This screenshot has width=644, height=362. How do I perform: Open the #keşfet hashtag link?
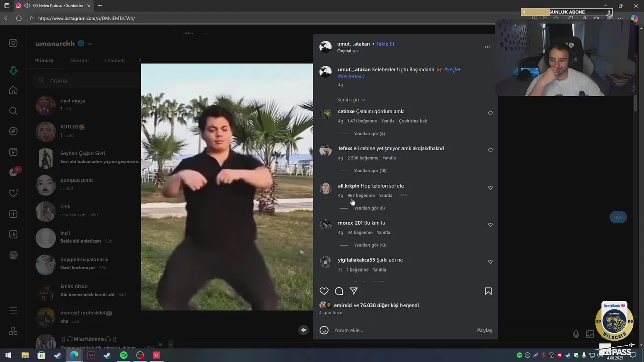452,70
